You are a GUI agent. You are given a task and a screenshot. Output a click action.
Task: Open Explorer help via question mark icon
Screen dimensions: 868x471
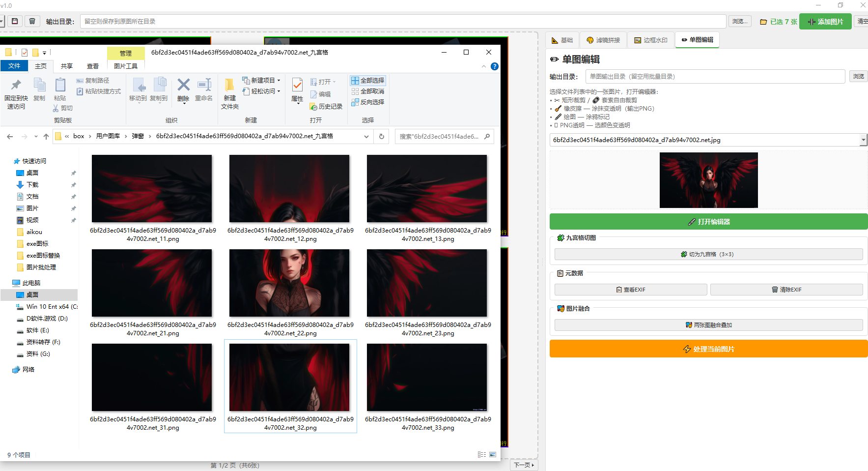click(x=495, y=66)
